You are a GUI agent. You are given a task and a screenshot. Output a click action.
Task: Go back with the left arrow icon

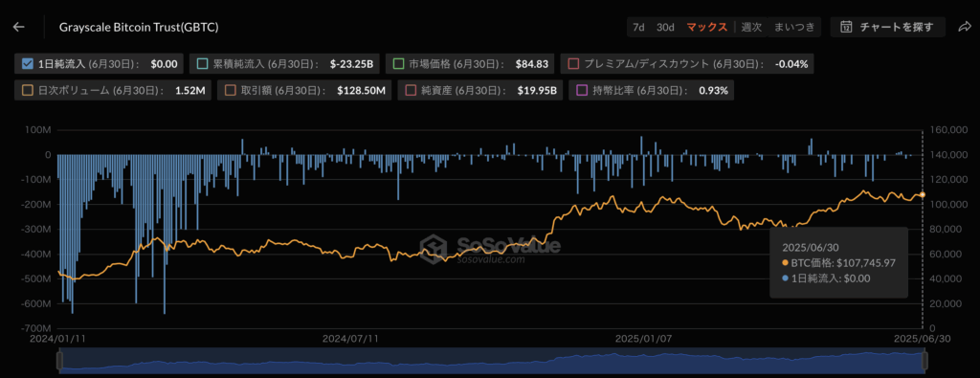coord(19,27)
